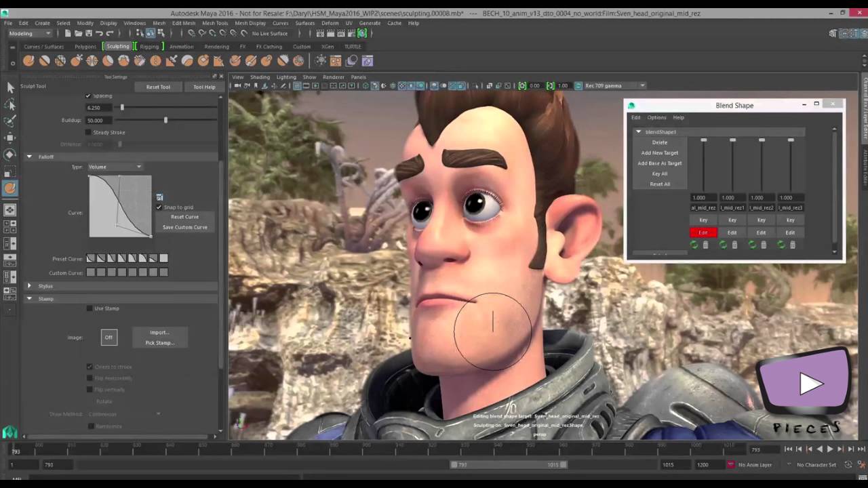Image resolution: width=868 pixels, height=488 pixels.
Task: Delete the al_mid_rez target with trash icon
Action: coord(705,245)
